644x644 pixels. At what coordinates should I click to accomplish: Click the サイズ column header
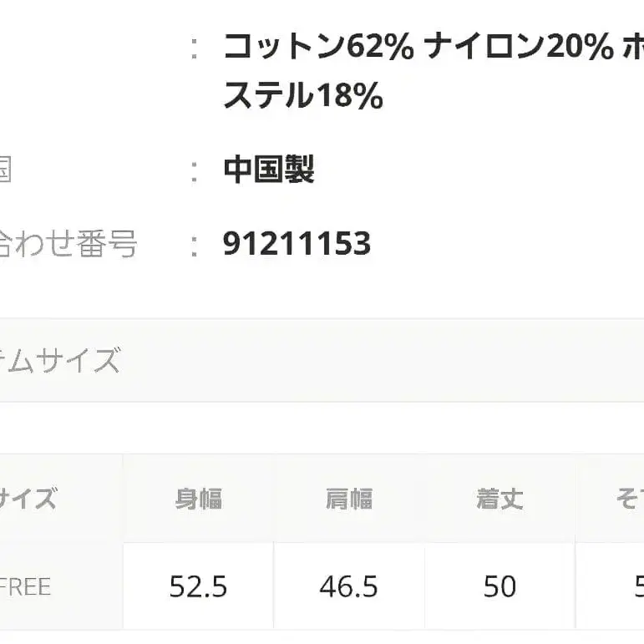click(28, 499)
